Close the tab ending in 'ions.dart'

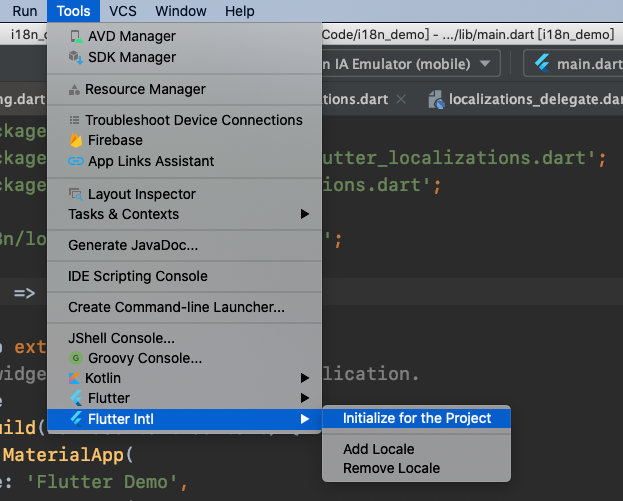pyautogui.click(x=401, y=99)
